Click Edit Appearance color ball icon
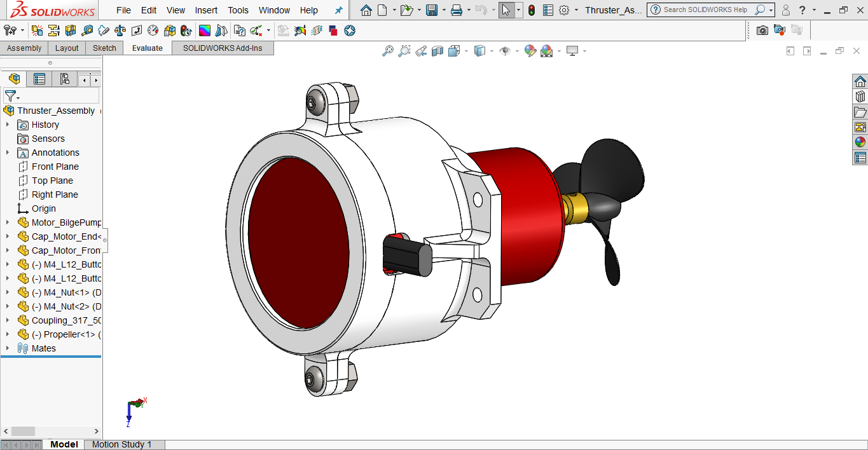868x450 pixels. click(530, 51)
